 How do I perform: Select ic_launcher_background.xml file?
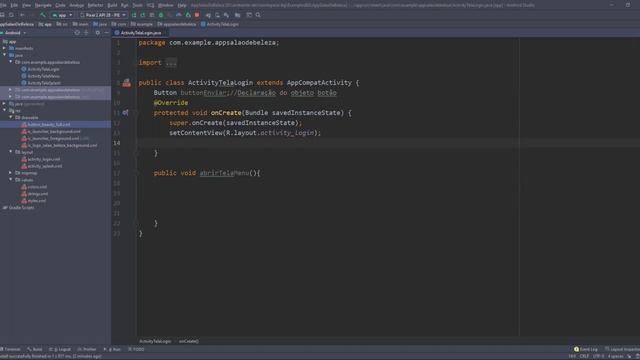click(x=51, y=131)
